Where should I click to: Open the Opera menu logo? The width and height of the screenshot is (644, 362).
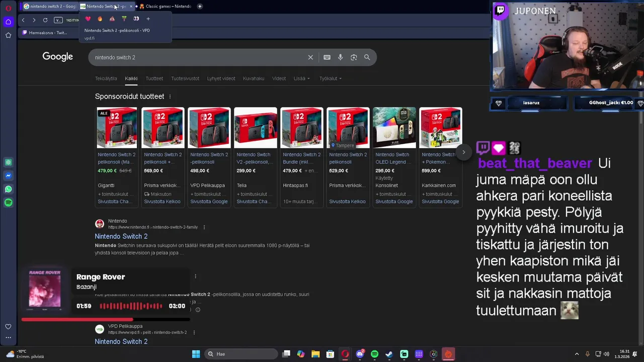click(x=8, y=8)
